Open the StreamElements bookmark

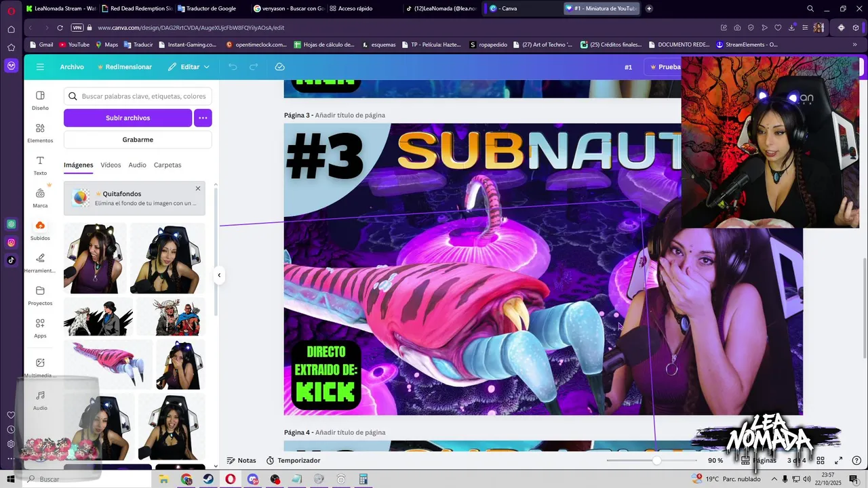click(x=747, y=45)
